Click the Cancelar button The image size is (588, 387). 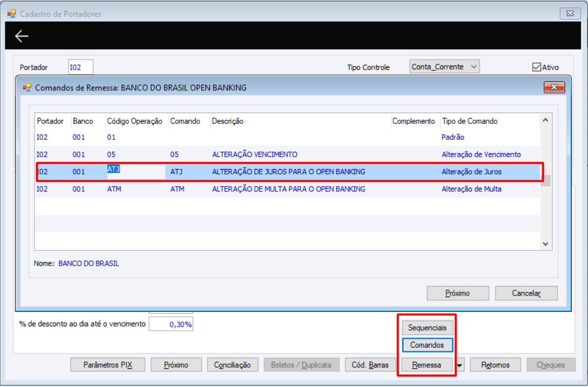526,293
